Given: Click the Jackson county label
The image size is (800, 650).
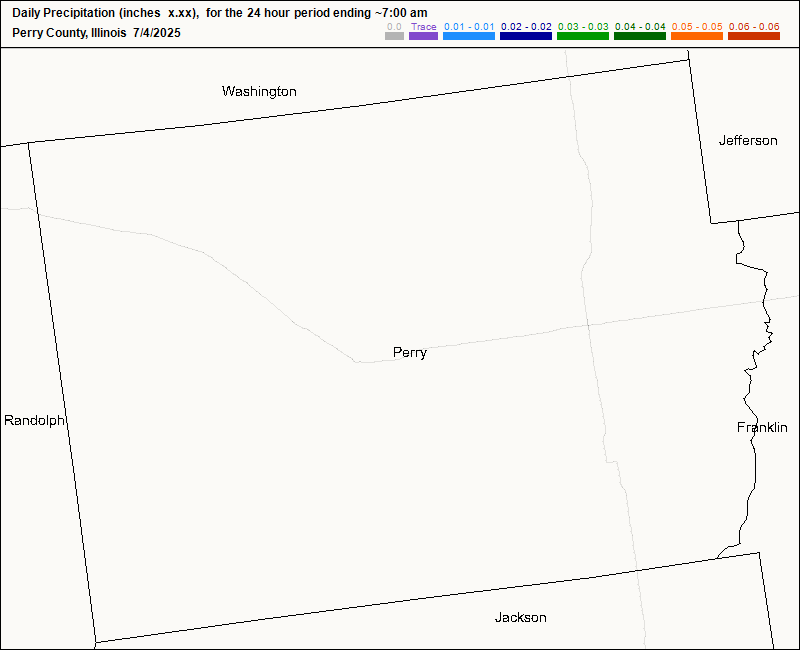Looking at the screenshot, I should tap(520, 617).
